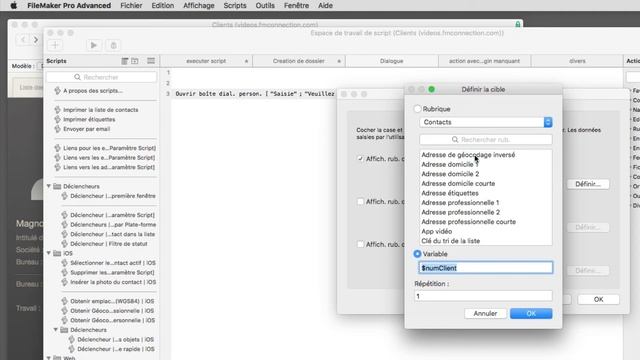
Task: Toggle the first 'Affich. rub.' checkbox
Action: tap(360, 159)
